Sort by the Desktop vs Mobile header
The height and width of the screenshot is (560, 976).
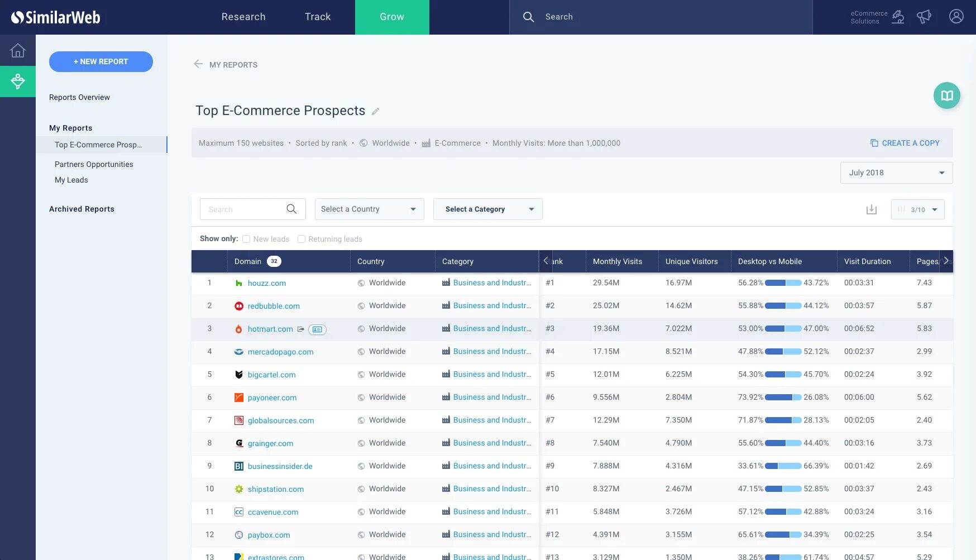770,261
